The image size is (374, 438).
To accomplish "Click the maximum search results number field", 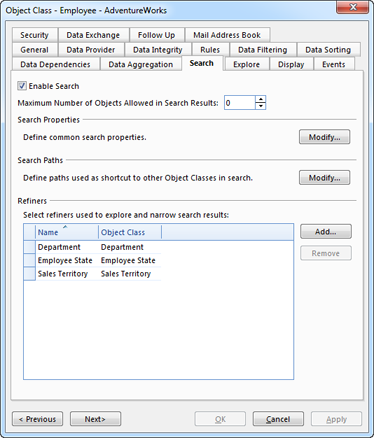I will click(x=240, y=103).
